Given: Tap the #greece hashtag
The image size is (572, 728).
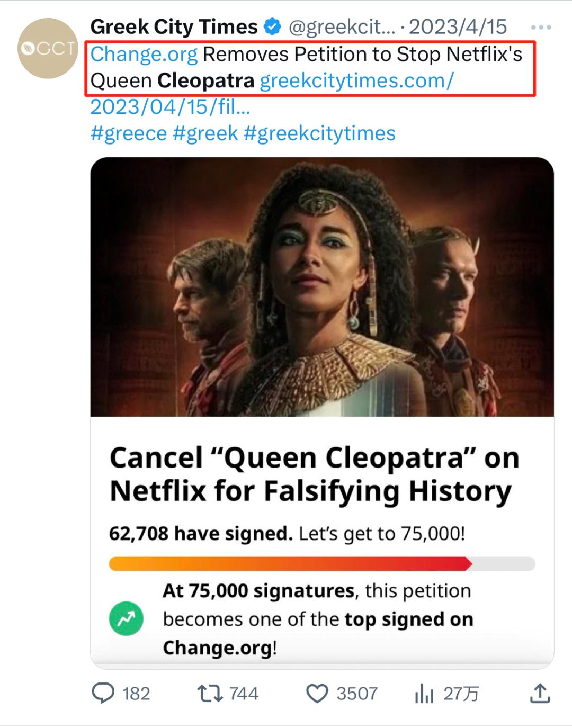Looking at the screenshot, I should (x=129, y=133).
